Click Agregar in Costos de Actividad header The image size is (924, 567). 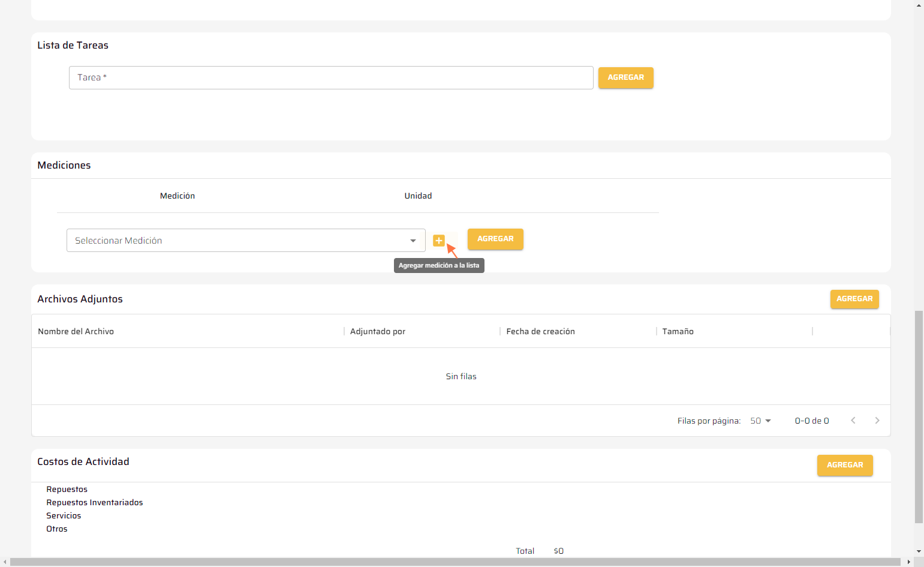pos(845,465)
